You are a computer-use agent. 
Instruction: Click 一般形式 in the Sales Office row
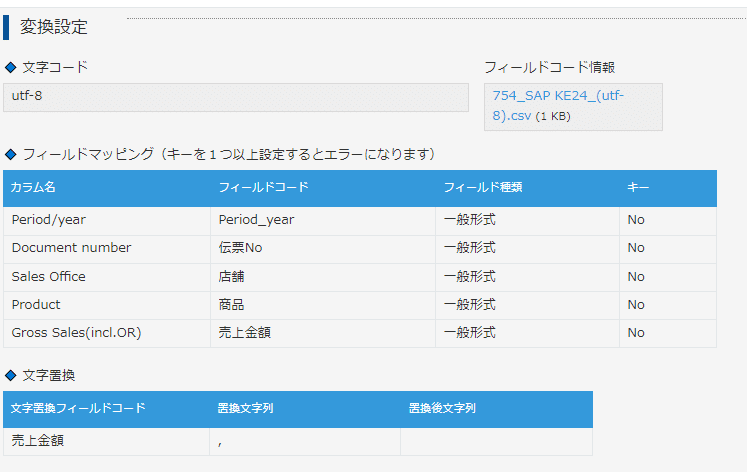tap(470, 276)
